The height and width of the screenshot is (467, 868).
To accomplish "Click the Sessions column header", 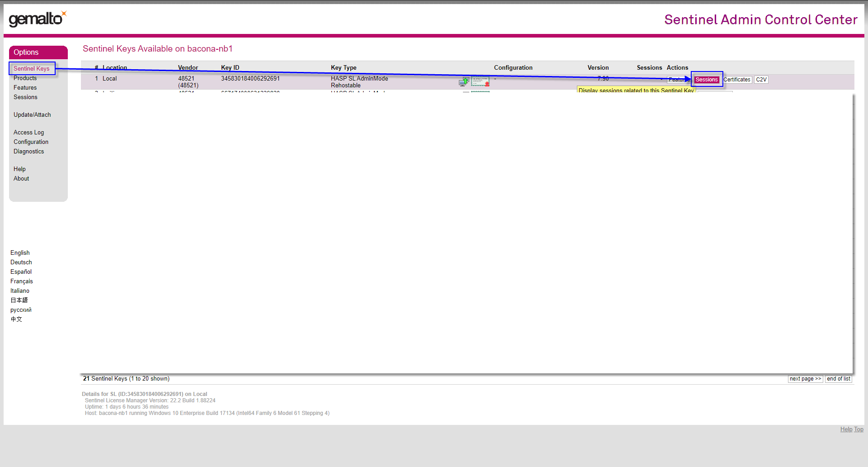I will click(x=649, y=68).
